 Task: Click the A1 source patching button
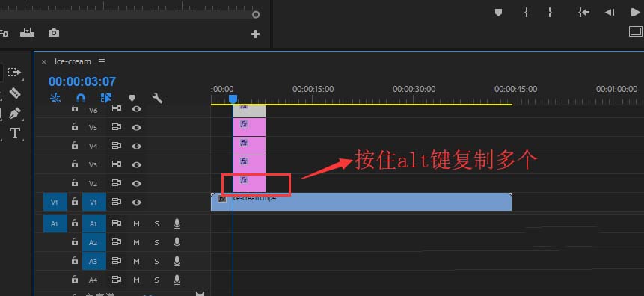(55, 223)
